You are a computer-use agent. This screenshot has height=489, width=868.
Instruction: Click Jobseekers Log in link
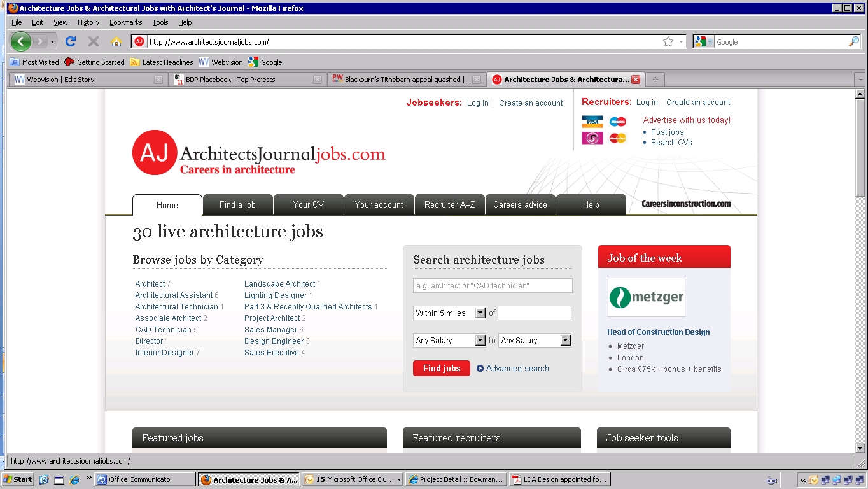click(x=477, y=103)
